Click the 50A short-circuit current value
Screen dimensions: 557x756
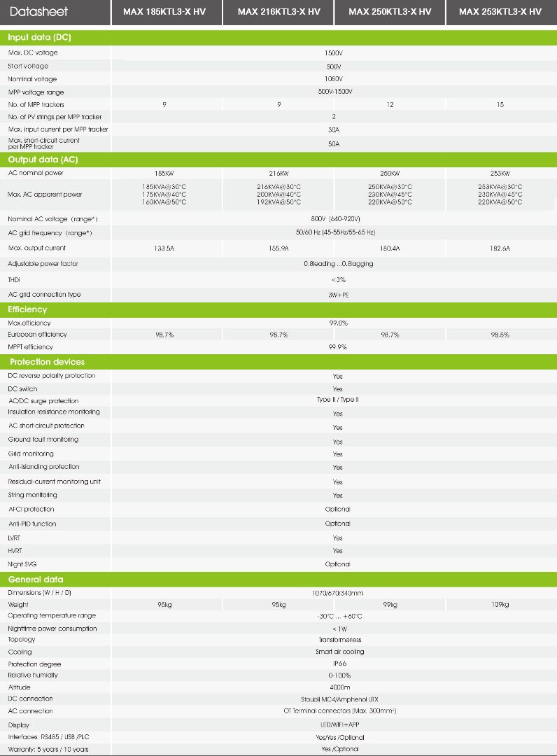pos(333,143)
